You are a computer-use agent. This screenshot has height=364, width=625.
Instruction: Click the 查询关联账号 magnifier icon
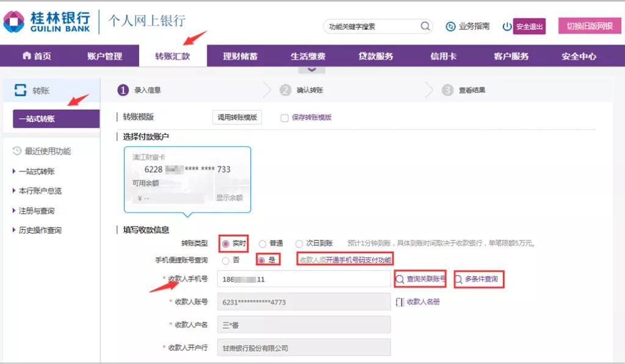pos(400,279)
